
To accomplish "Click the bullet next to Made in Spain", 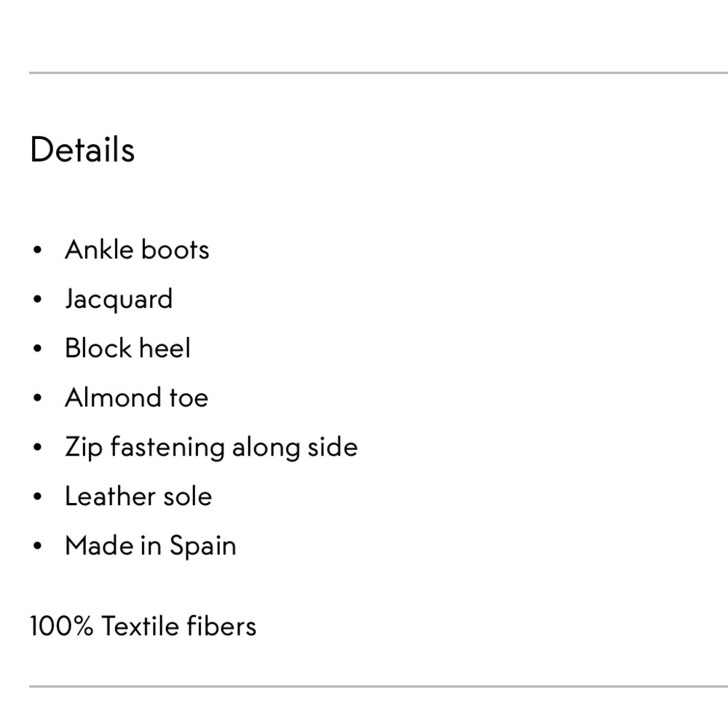I will (38, 545).
